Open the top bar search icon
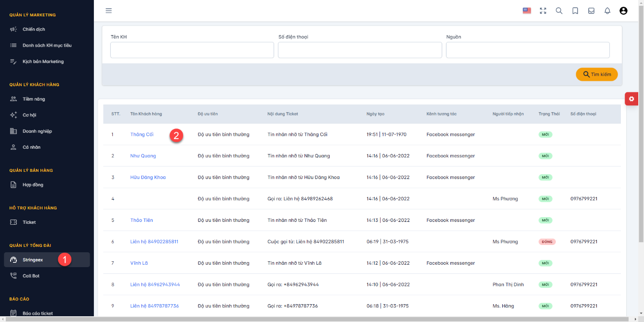The height and width of the screenshot is (322, 644). (559, 11)
